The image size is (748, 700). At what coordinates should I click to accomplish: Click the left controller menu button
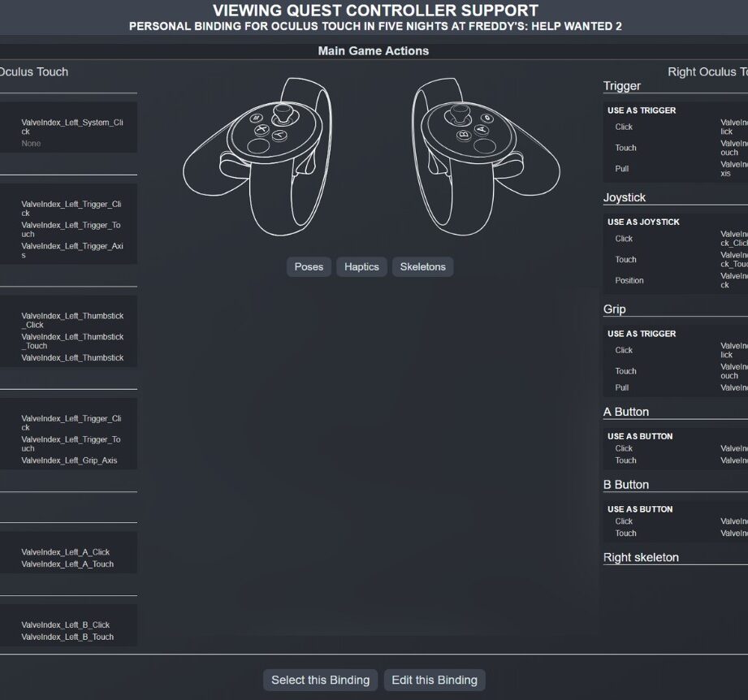coord(257,117)
